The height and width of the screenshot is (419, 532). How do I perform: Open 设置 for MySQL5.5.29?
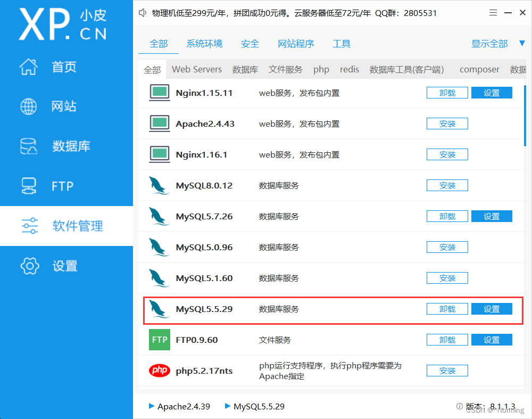tap(492, 309)
